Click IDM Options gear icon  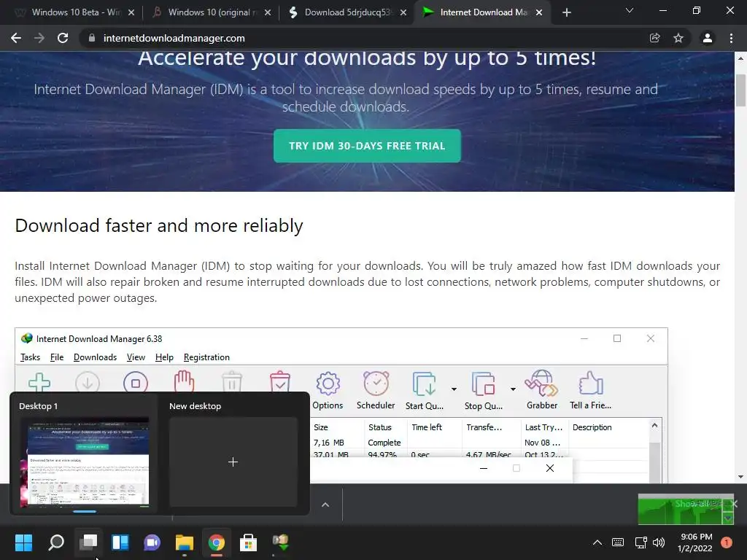(x=328, y=391)
